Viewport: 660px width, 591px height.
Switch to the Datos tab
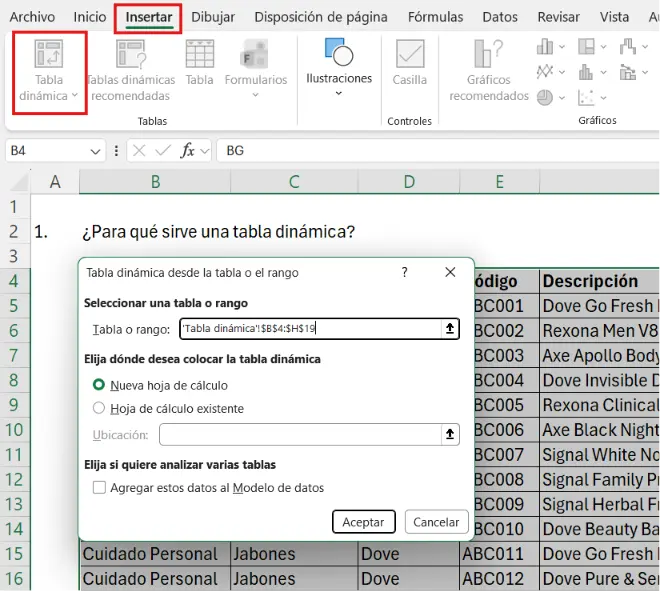coord(500,17)
